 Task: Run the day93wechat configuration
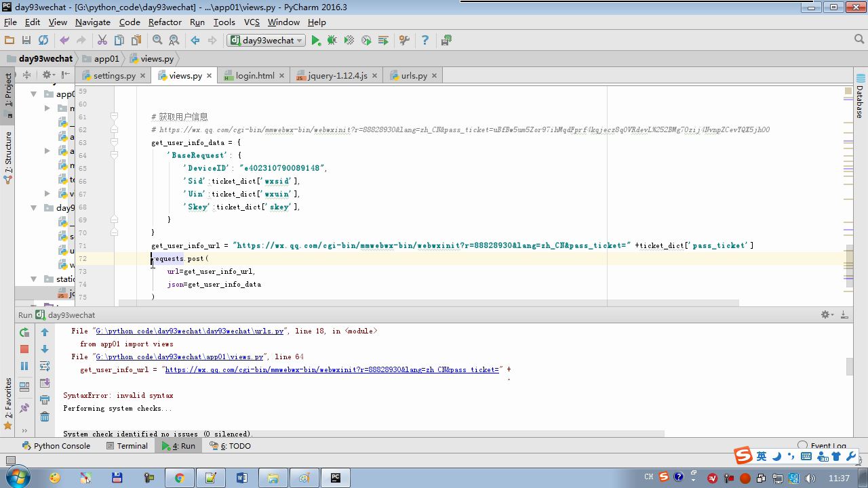click(x=316, y=41)
